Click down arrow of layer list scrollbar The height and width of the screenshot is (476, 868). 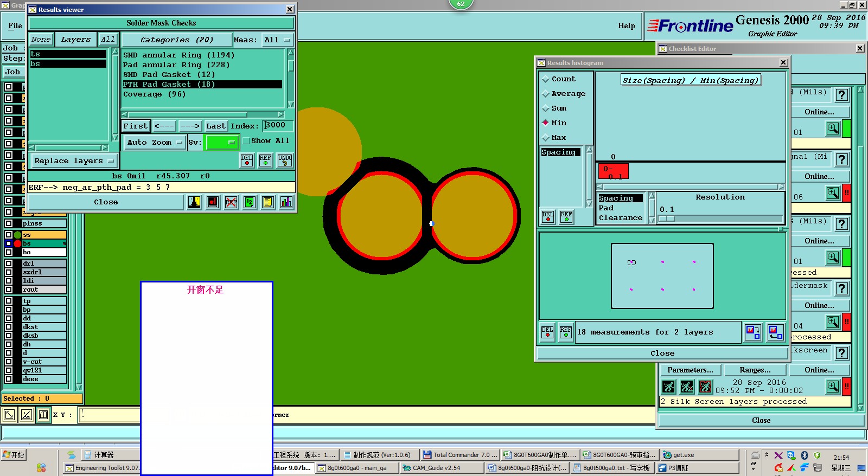click(x=79, y=387)
